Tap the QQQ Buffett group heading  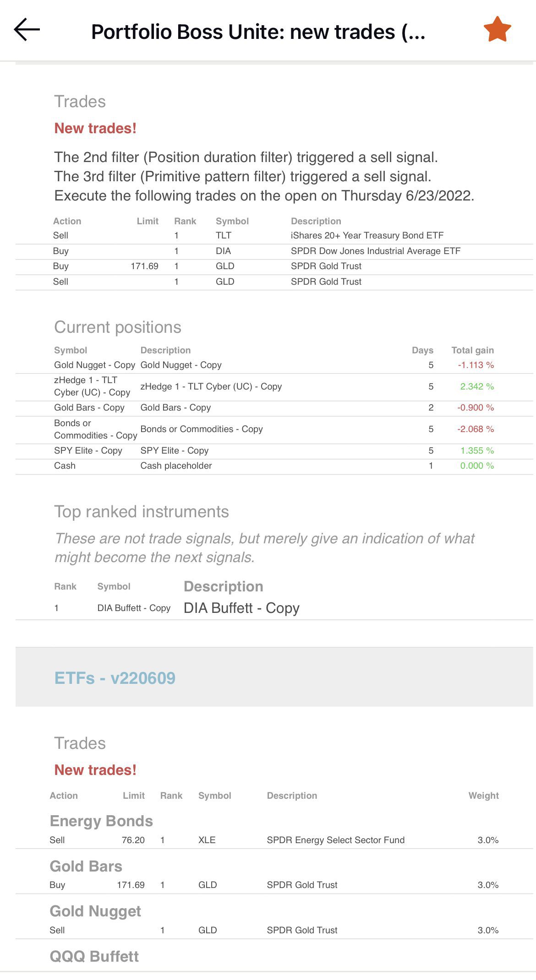click(x=94, y=956)
